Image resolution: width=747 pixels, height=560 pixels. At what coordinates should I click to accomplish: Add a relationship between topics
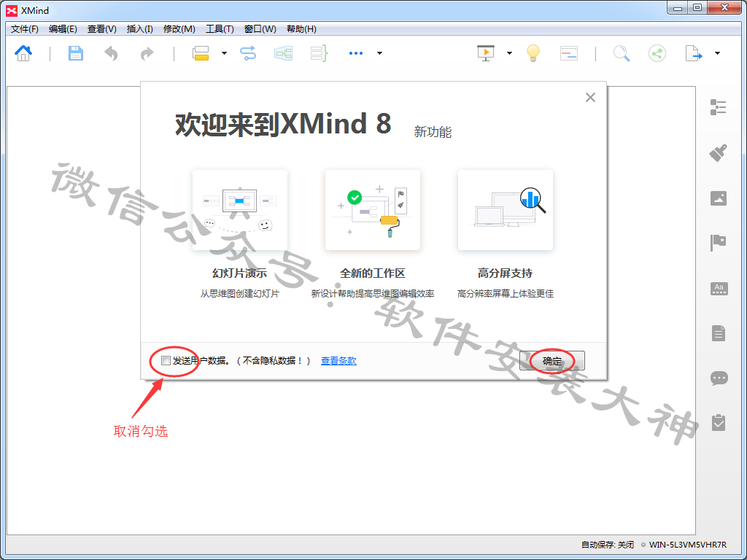248,53
